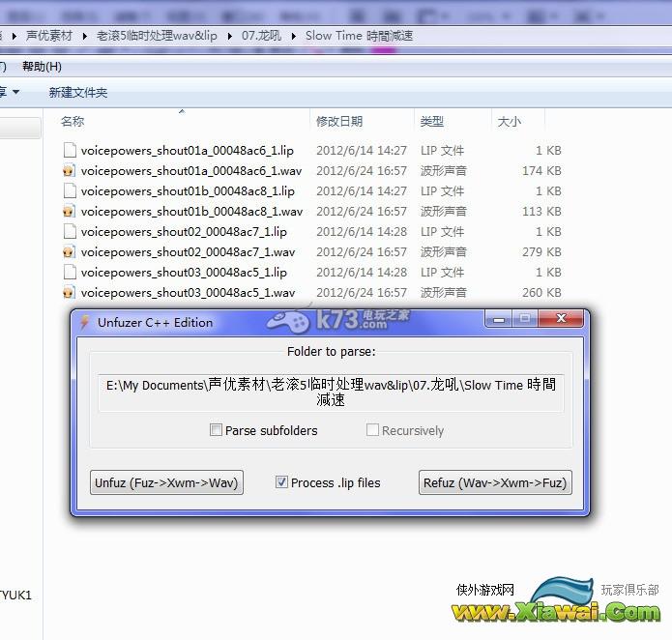Go to 07.龙吼 breadcrumb folder

pyautogui.click(x=261, y=36)
